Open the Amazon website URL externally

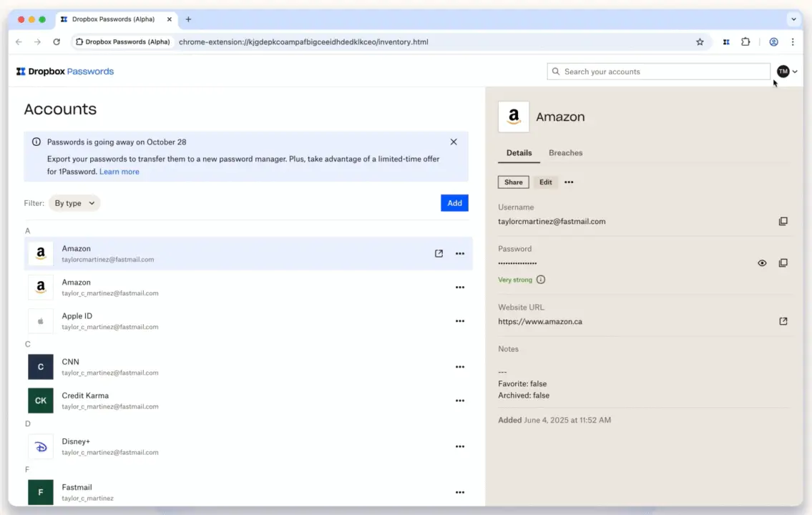[783, 321]
